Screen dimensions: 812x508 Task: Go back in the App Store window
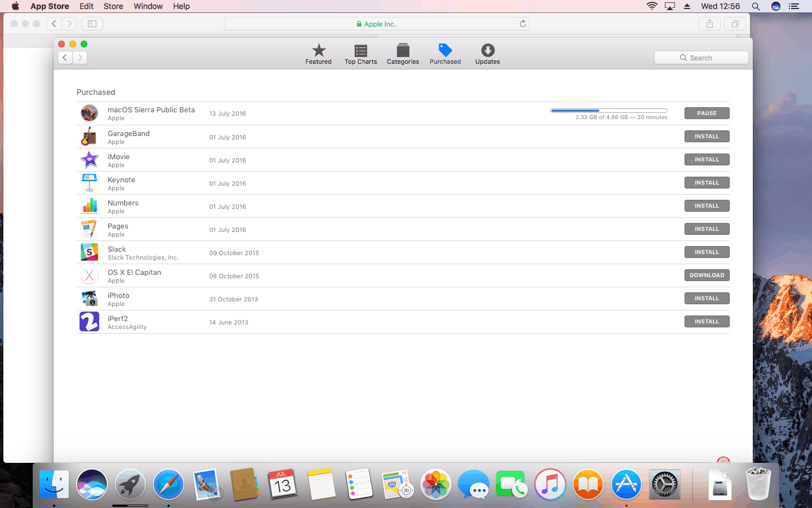(x=65, y=58)
